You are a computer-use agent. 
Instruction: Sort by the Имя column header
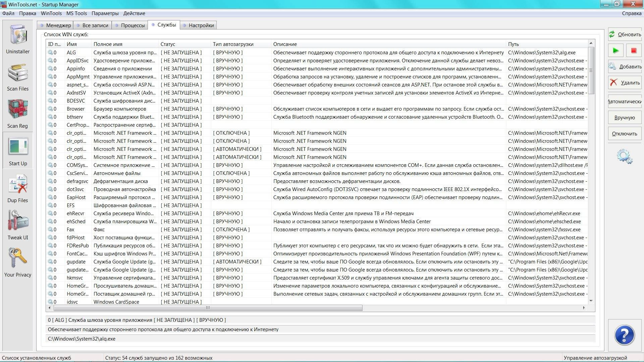tap(78, 44)
